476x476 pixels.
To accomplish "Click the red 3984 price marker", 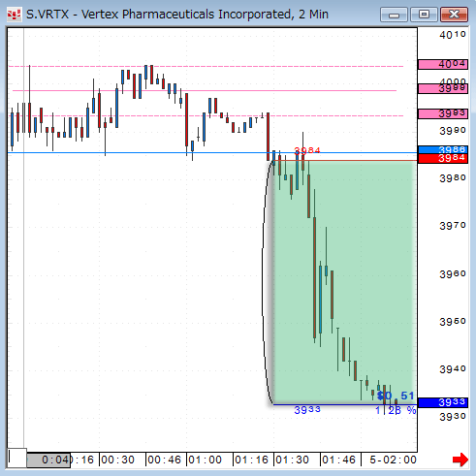I will [443, 158].
